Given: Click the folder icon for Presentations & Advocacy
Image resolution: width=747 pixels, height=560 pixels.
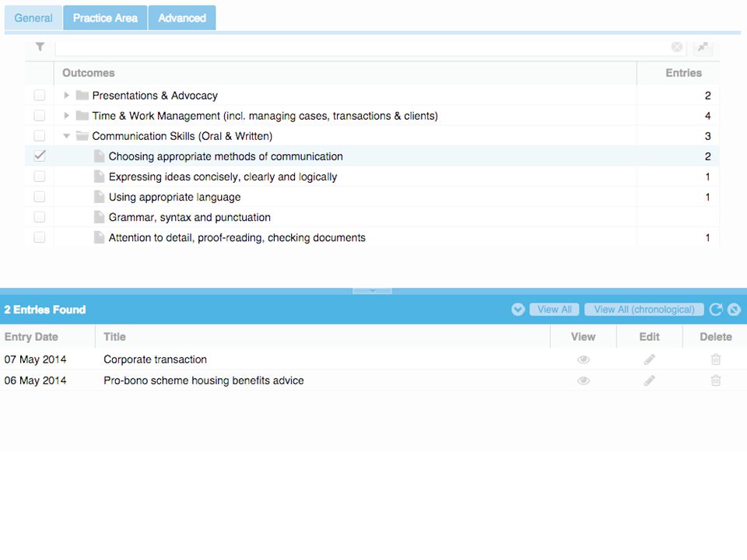Looking at the screenshot, I should (82, 95).
